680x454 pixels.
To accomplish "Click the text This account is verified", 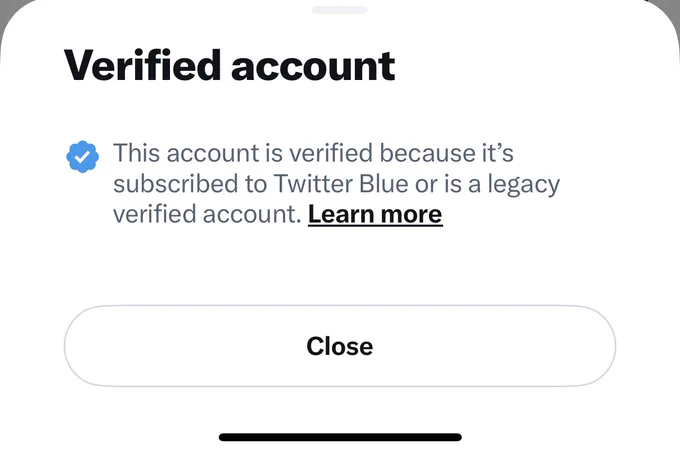I will (243, 153).
